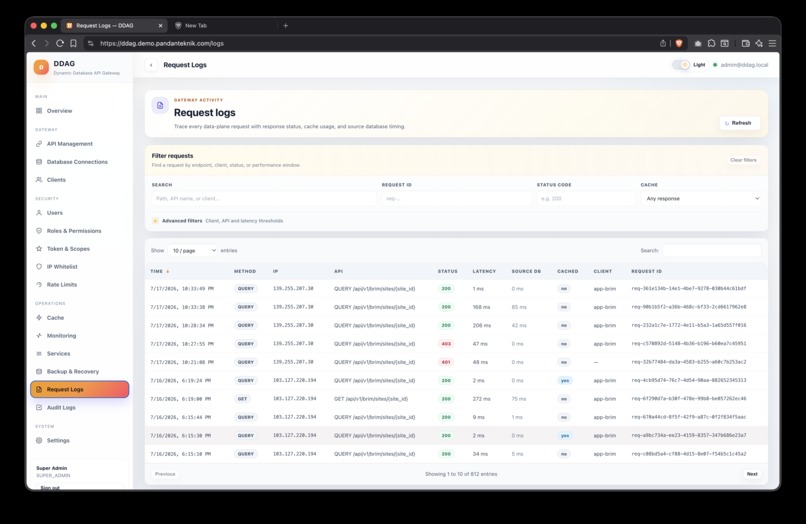Select the Request Logs sidebar item
Viewport: 806px width, 524px height.
[x=80, y=389]
